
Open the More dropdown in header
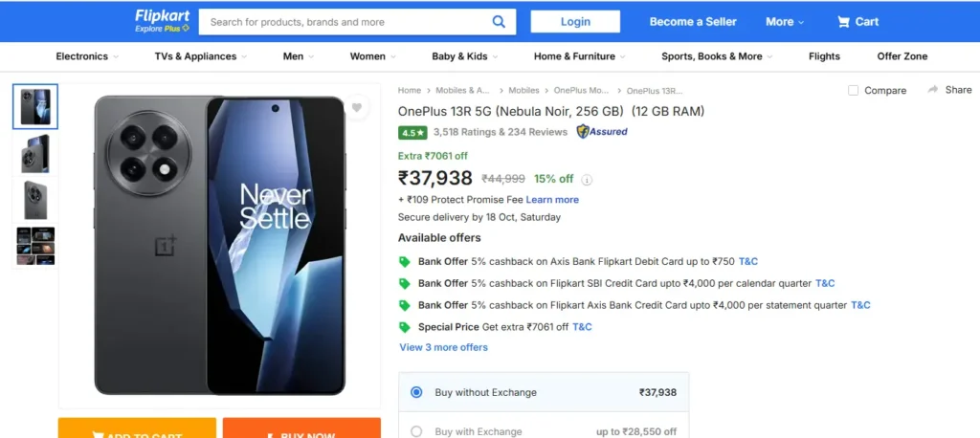pyautogui.click(x=785, y=22)
